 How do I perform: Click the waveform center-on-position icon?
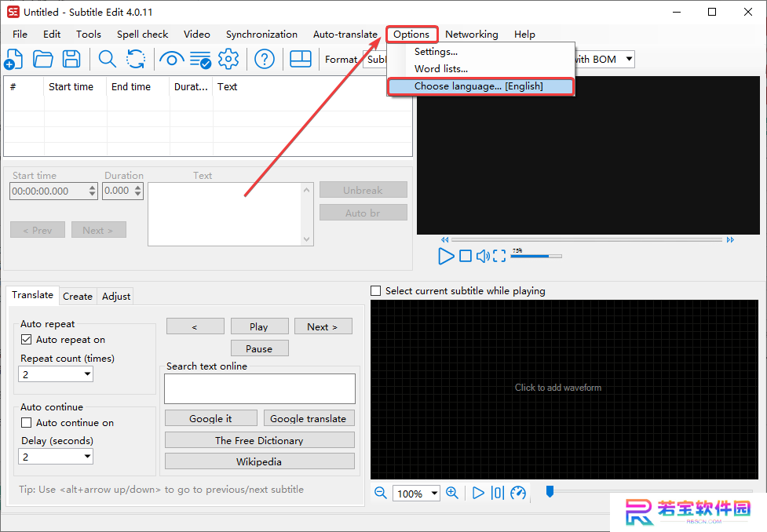click(498, 493)
